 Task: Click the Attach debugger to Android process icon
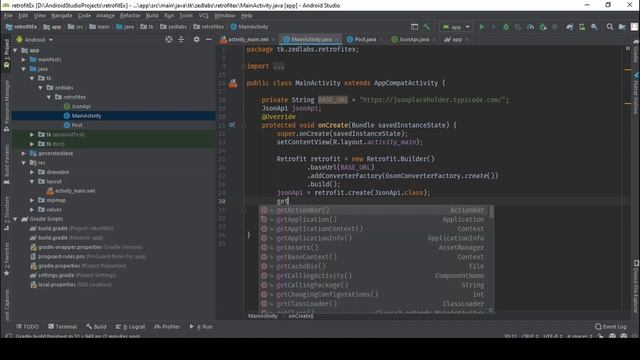[x=543, y=27]
